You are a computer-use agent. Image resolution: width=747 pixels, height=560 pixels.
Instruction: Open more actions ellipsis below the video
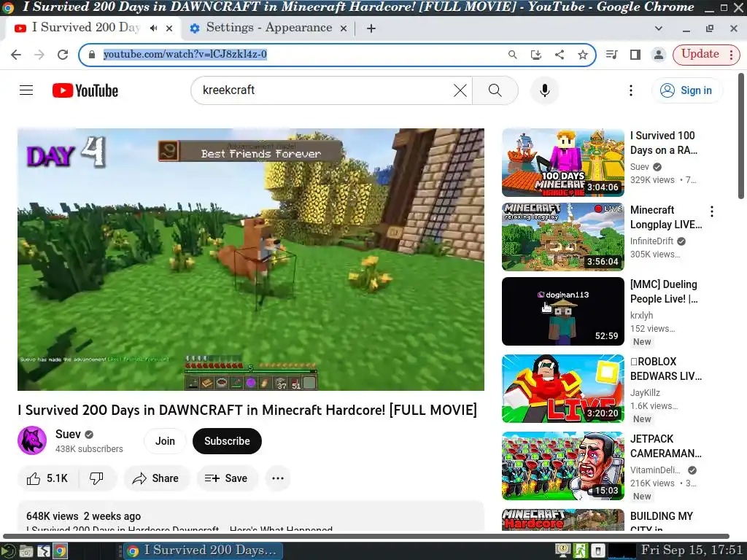[278, 478]
